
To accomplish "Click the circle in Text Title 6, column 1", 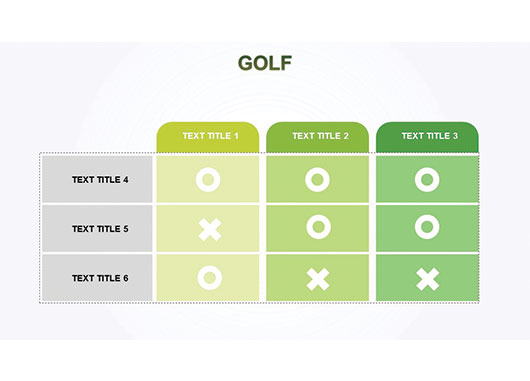I will (x=210, y=278).
